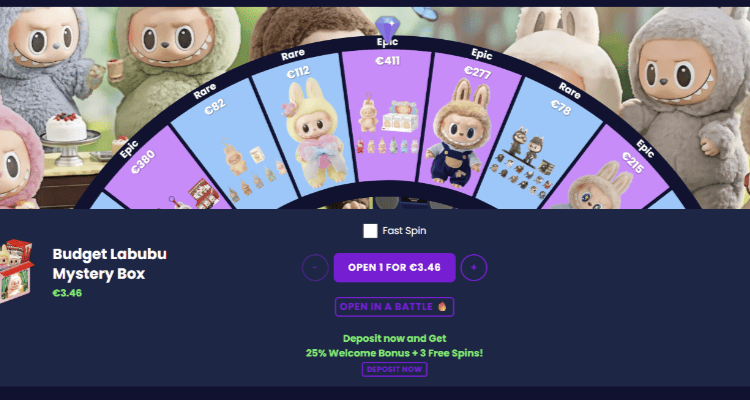The height and width of the screenshot is (400, 750).
Task: Select the €380 Epic prize segment
Action: coord(167,177)
